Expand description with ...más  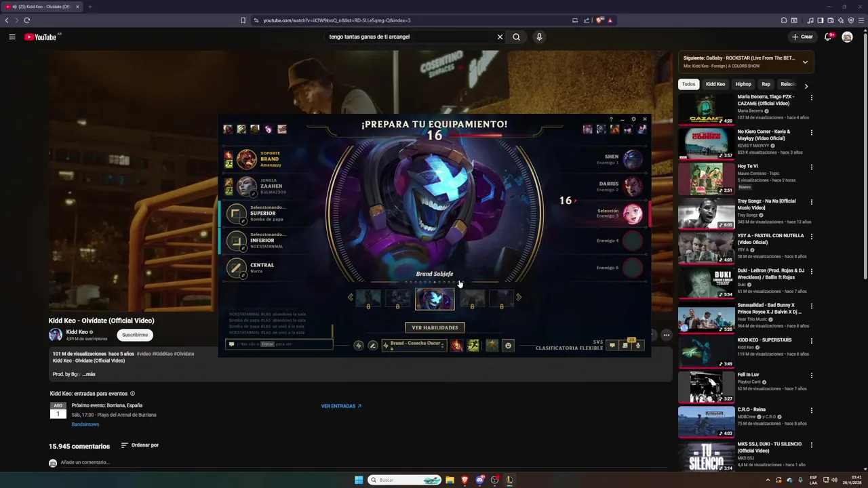89,374
